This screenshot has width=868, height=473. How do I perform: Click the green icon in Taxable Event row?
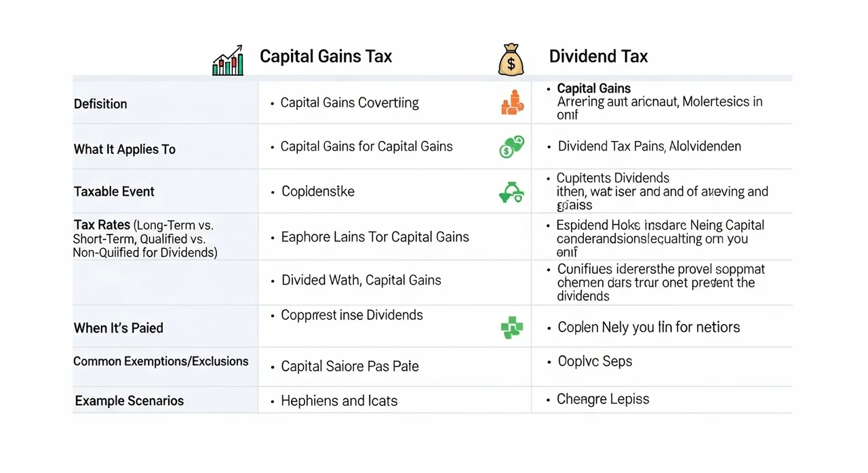pyautogui.click(x=511, y=193)
